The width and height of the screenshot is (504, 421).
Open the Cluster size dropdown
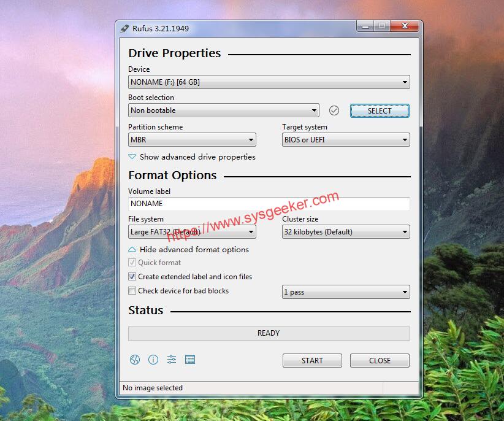coord(346,232)
